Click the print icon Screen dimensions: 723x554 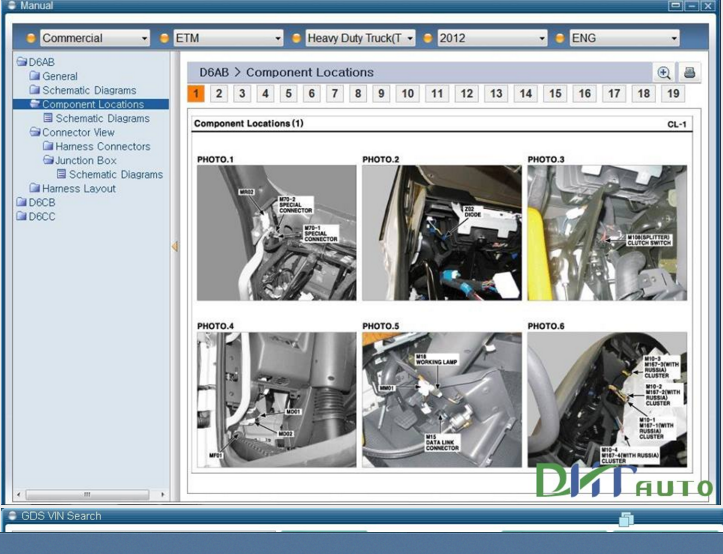coord(689,73)
